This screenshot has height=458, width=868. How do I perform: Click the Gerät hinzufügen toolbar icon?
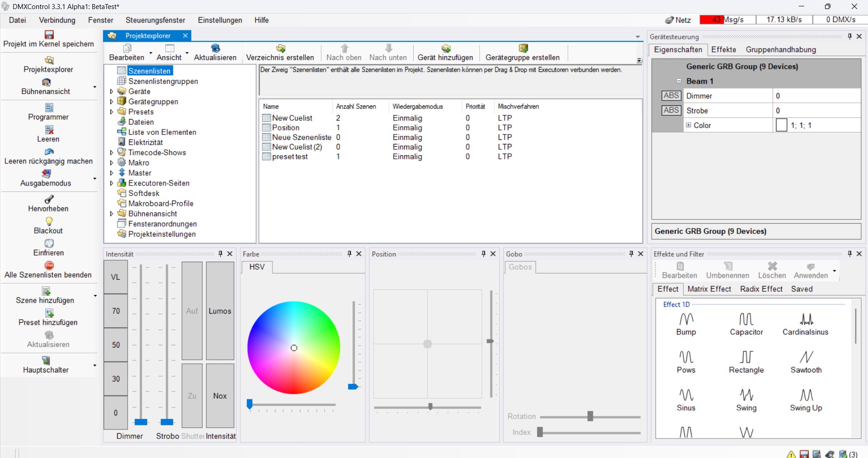pyautogui.click(x=445, y=48)
